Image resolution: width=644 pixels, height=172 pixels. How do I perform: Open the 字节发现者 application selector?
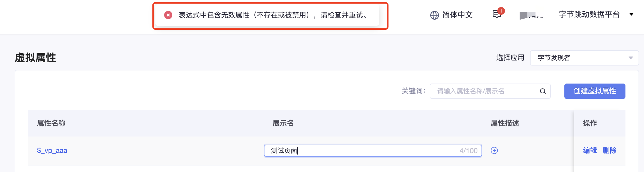click(x=584, y=58)
